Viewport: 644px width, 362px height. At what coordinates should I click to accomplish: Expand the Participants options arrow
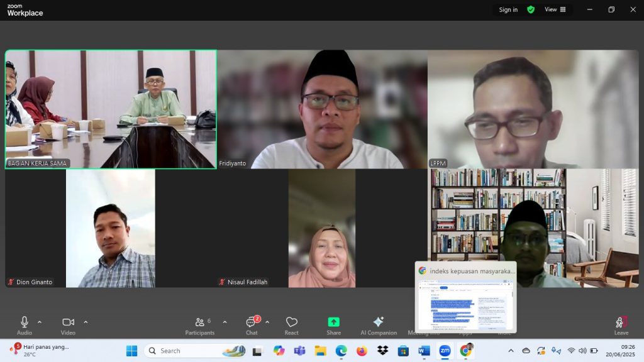[225, 322]
